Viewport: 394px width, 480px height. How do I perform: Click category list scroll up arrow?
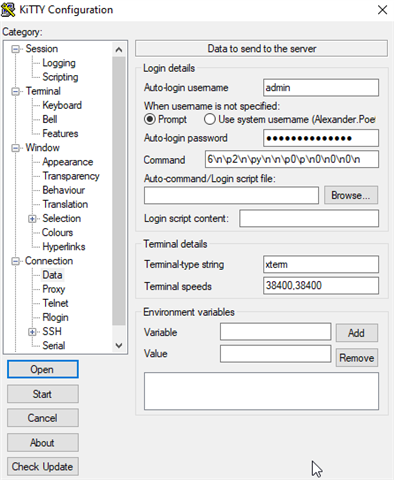(119, 50)
